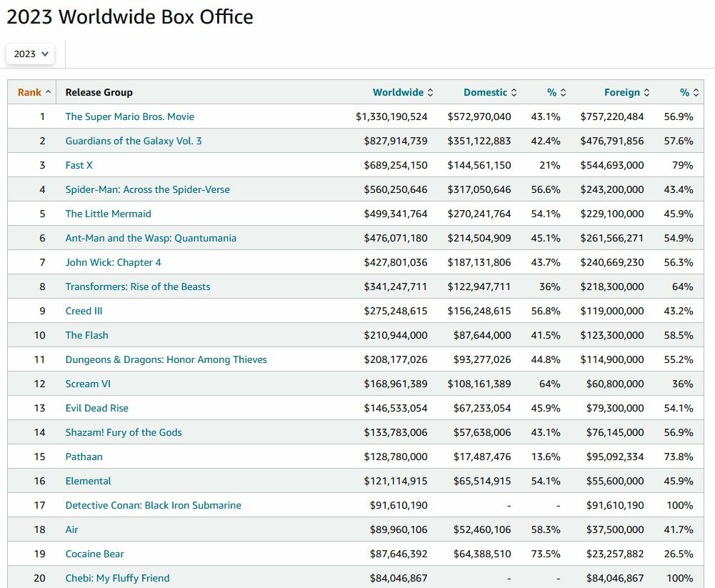Sort by the Foreign gross column
The image size is (715, 588).
click(x=627, y=92)
